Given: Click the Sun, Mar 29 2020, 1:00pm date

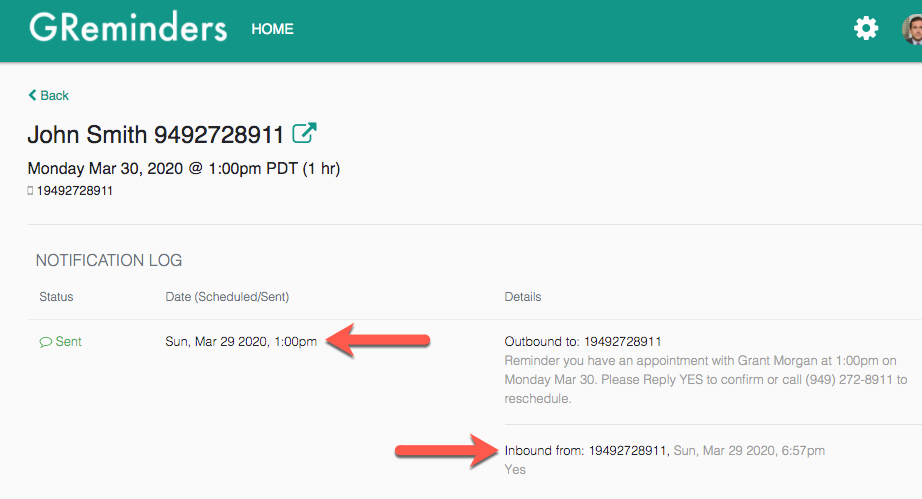Looking at the screenshot, I should click(x=241, y=341).
